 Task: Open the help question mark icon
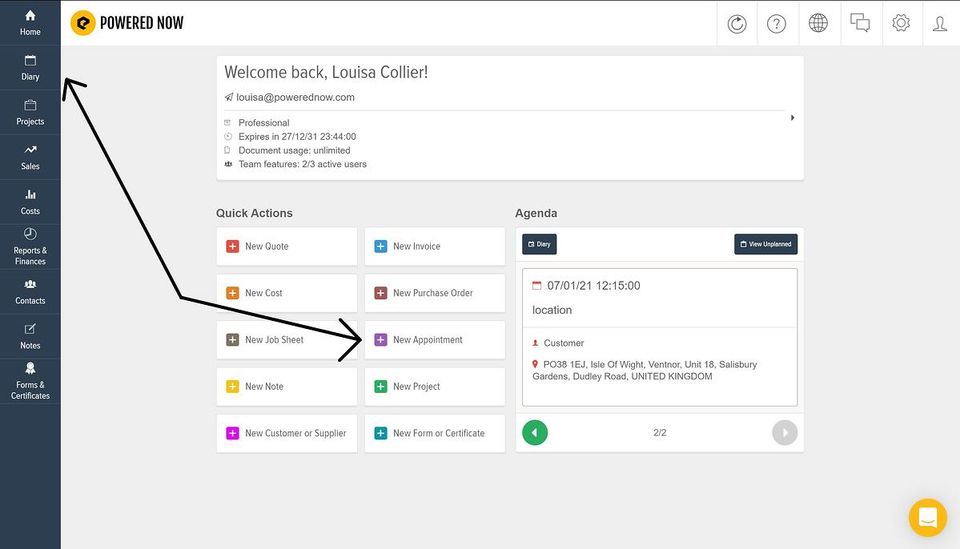[x=776, y=24]
